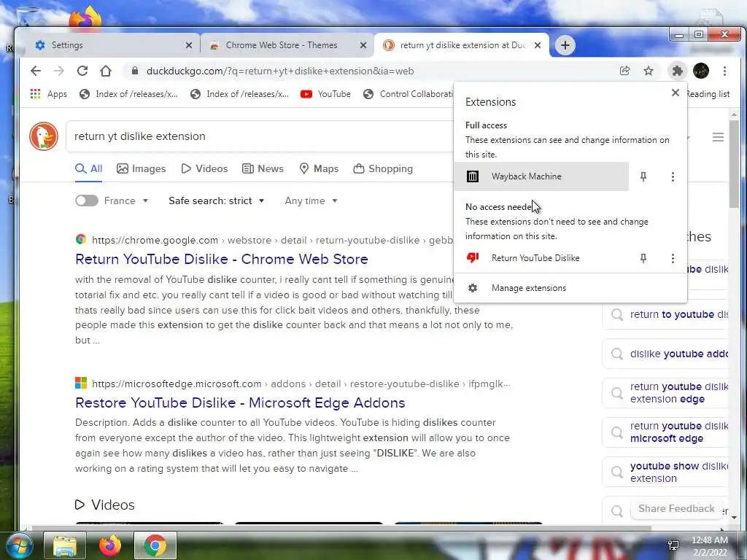747x560 pixels.
Task: Switch to Videos results
Action: (204, 168)
